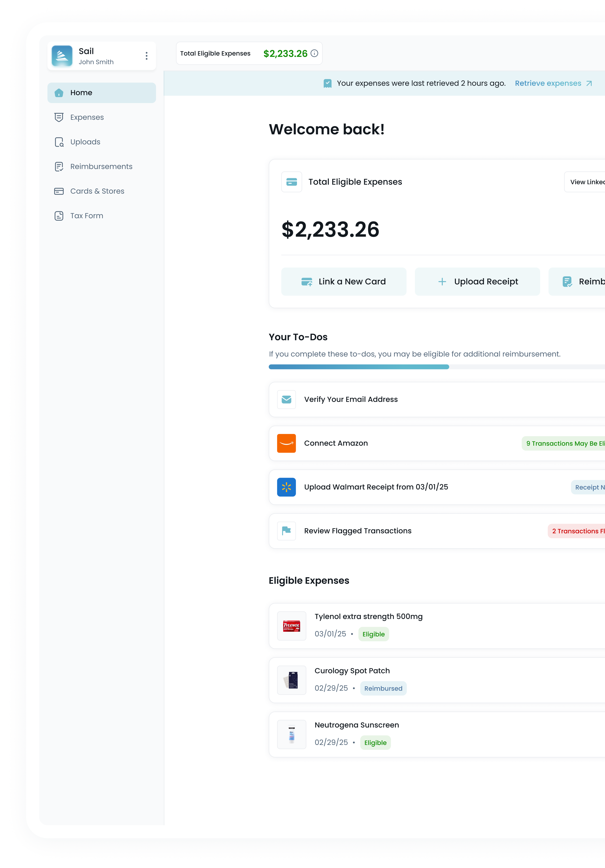Go to the Expenses page

(87, 117)
